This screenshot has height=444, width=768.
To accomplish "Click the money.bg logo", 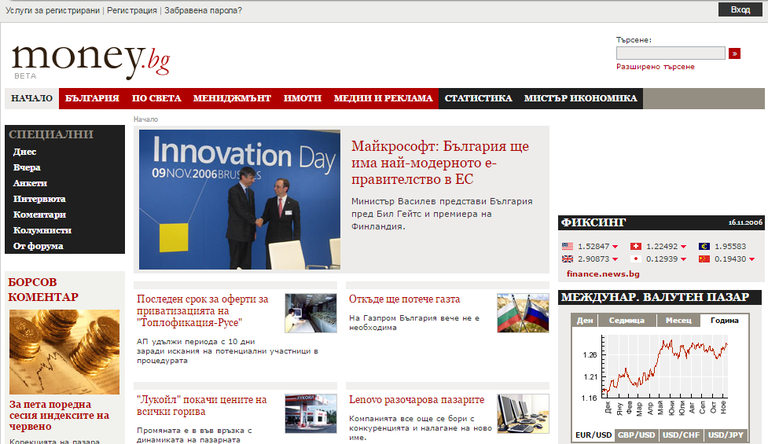I will coord(91,59).
